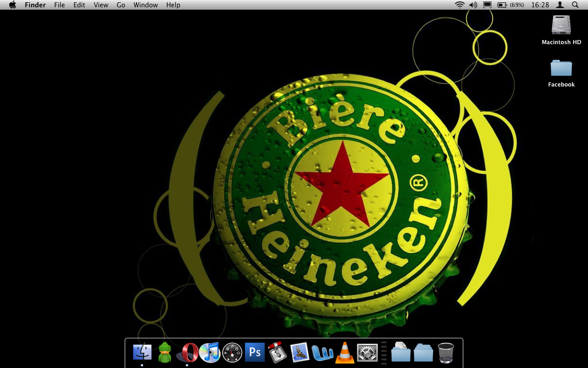This screenshot has height=368, width=588.
Task: Open System Preferences gear in Dock
Action: [367, 353]
